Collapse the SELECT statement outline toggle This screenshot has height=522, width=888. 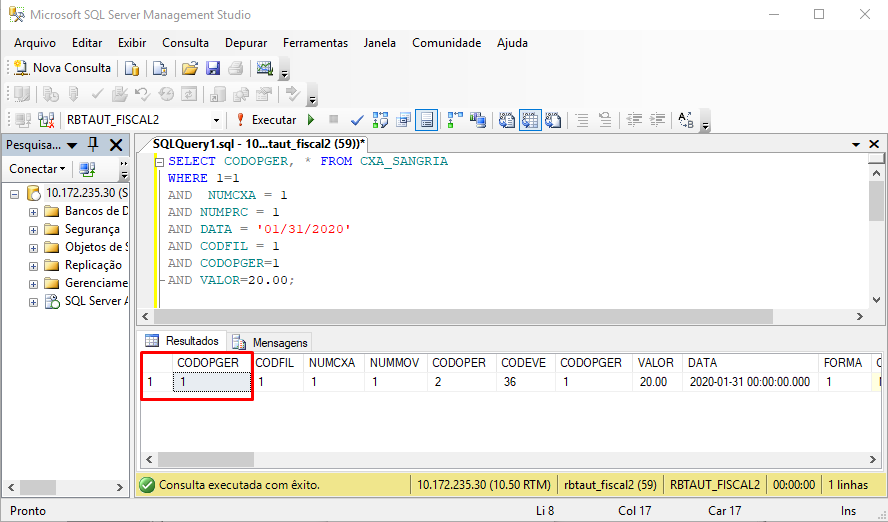(160, 162)
